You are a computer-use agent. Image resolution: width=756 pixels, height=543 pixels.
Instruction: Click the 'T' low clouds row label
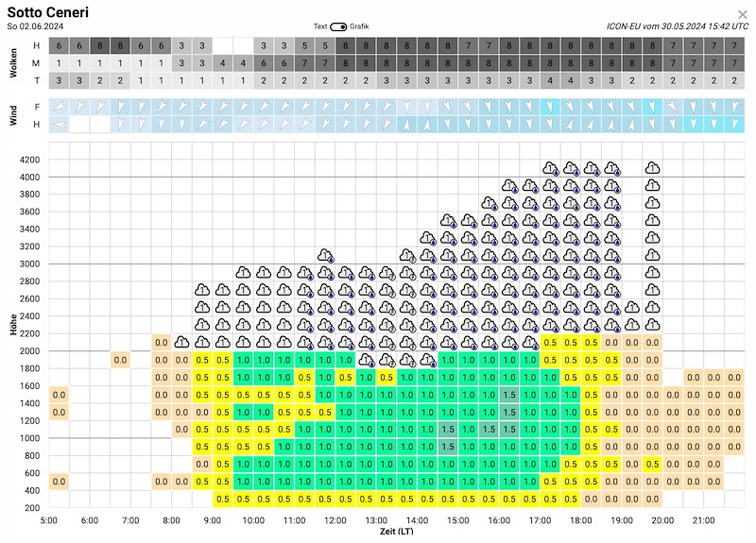point(37,80)
